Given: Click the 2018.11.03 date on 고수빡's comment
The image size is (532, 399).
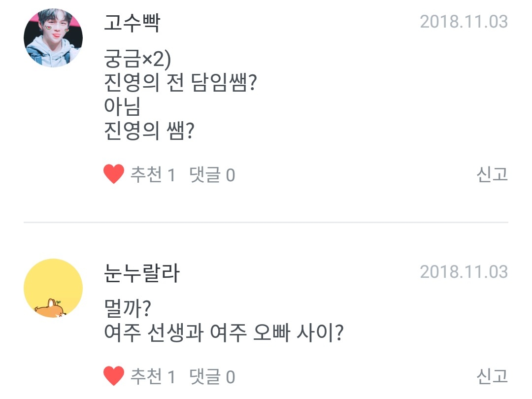Looking at the screenshot, I should pos(464,22).
